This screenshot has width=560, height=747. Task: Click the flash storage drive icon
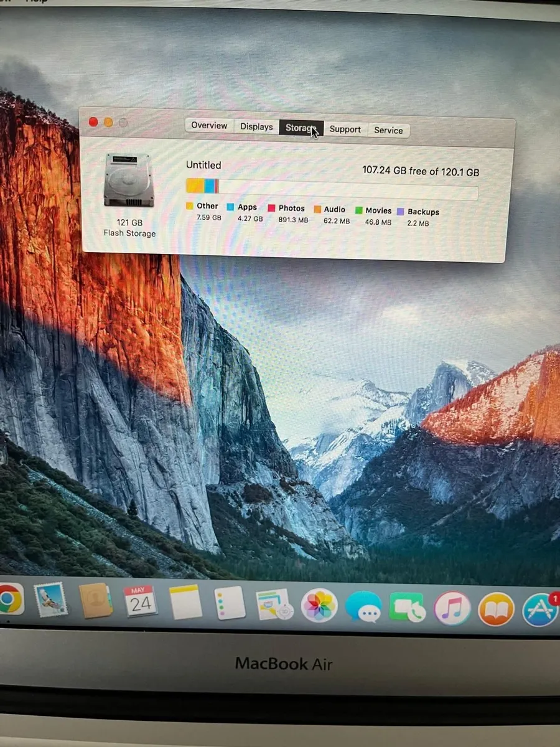[x=129, y=181]
